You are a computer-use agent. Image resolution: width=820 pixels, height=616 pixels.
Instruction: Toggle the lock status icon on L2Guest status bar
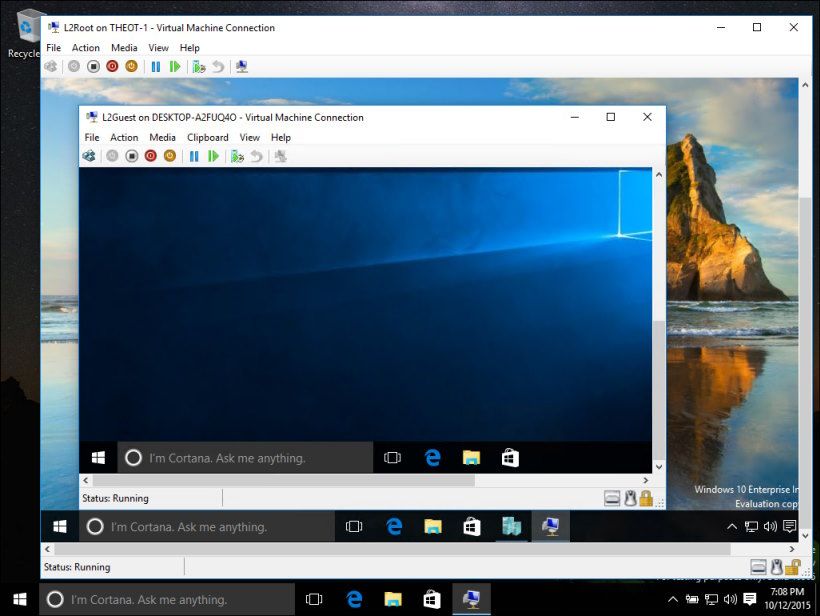click(645, 497)
